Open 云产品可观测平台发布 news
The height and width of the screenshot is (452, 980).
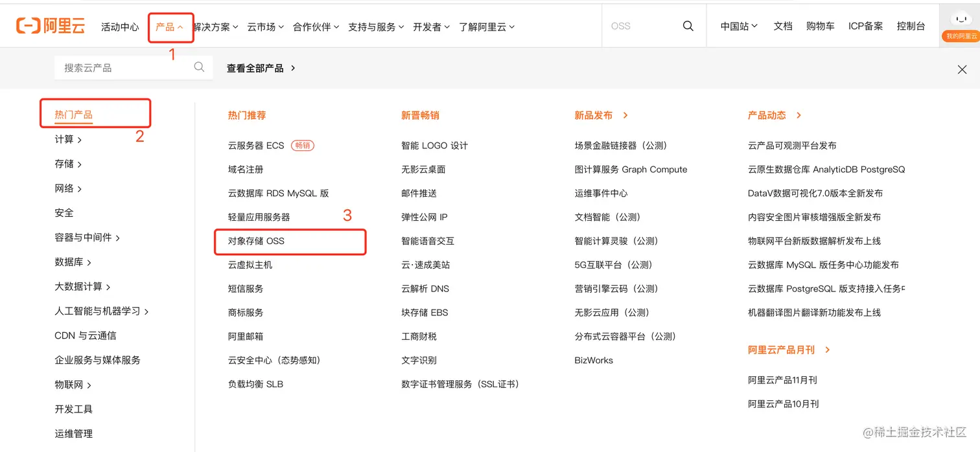pos(792,146)
